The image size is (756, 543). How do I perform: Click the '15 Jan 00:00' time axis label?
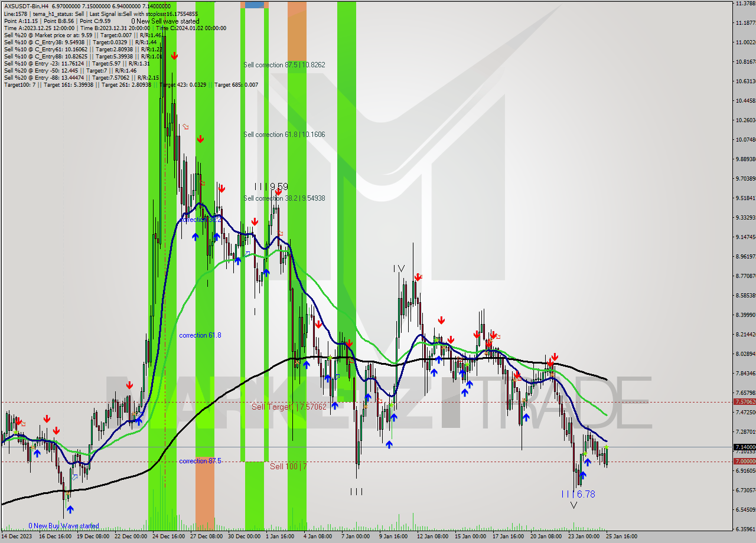point(470,537)
